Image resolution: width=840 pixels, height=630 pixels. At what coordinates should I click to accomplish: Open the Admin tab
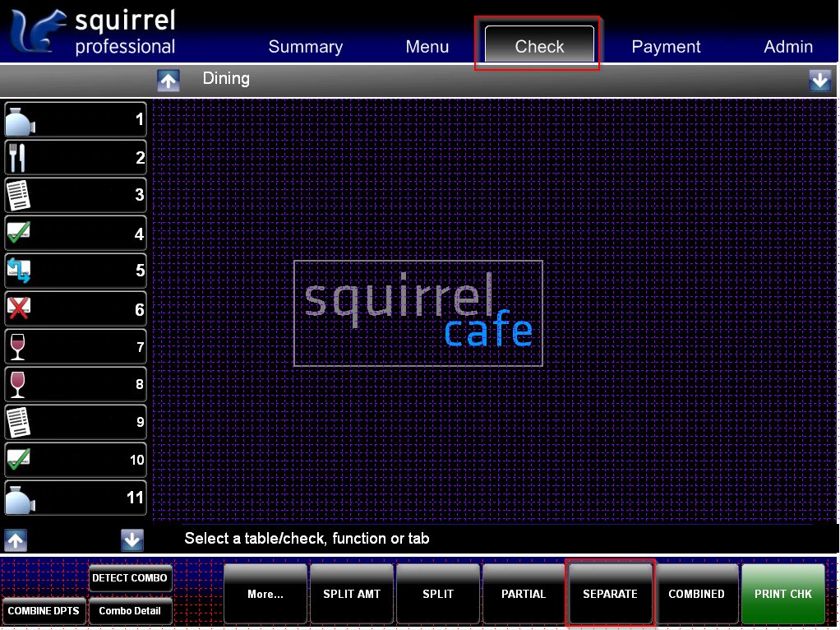(x=788, y=47)
